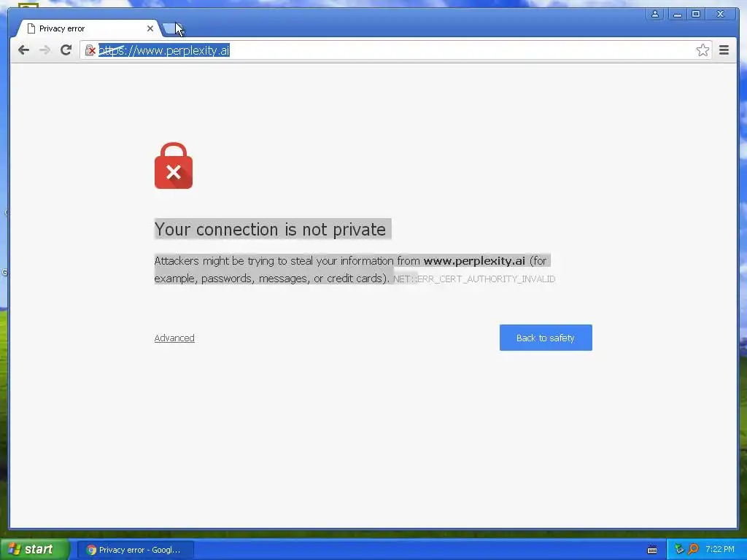The image size is (747, 560).
Task: Maximize the Chrome window
Action: pos(696,14)
